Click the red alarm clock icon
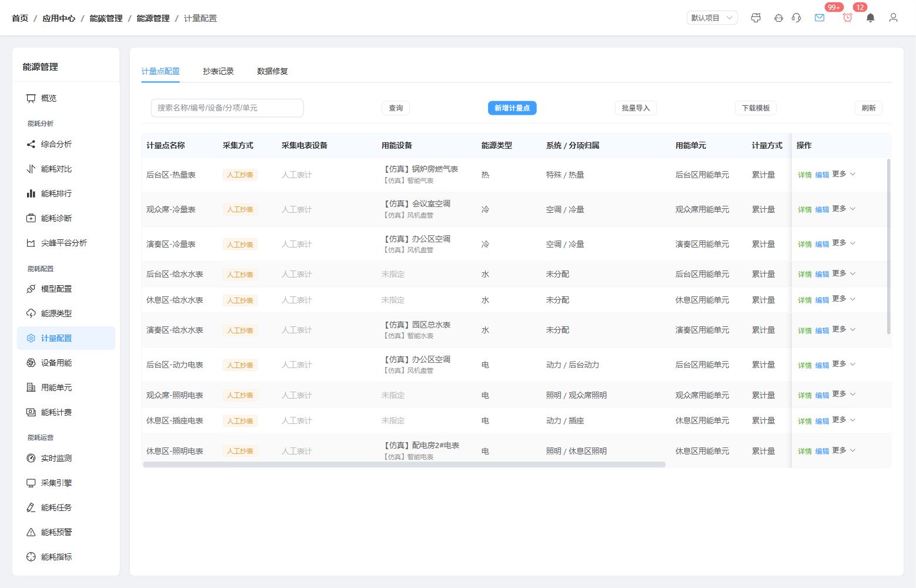This screenshot has width=916, height=588. [x=847, y=18]
